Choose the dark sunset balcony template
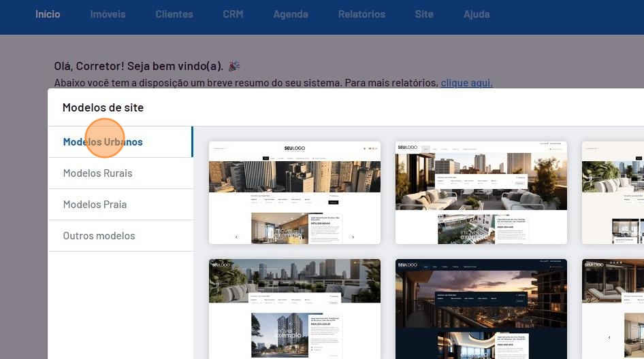This screenshot has width=644, height=359. 481,309
